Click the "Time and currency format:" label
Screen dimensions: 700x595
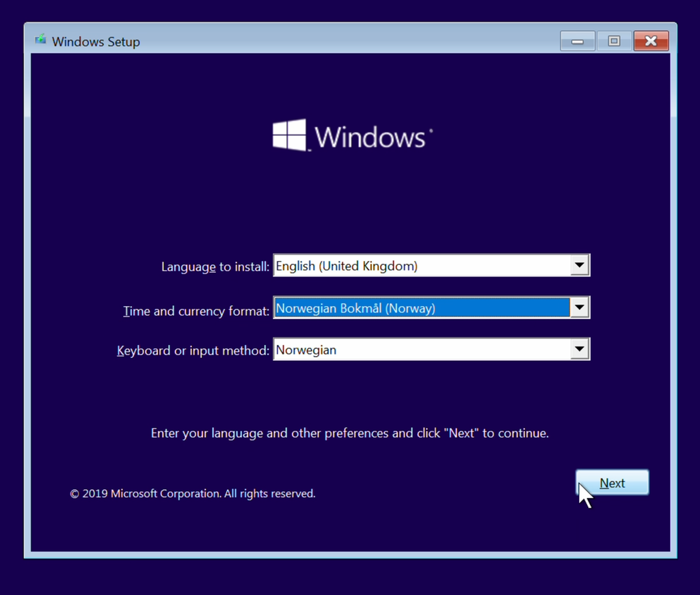point(196,311)
